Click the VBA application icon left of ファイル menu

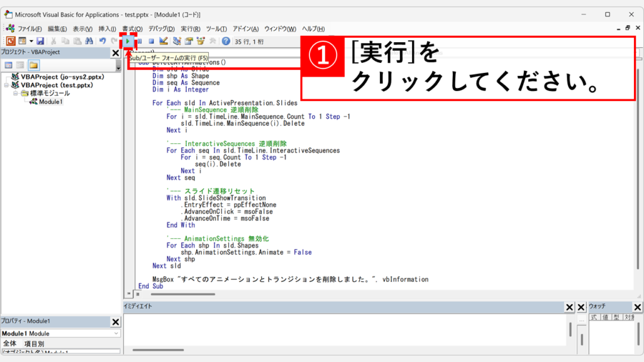click(10, 28)
